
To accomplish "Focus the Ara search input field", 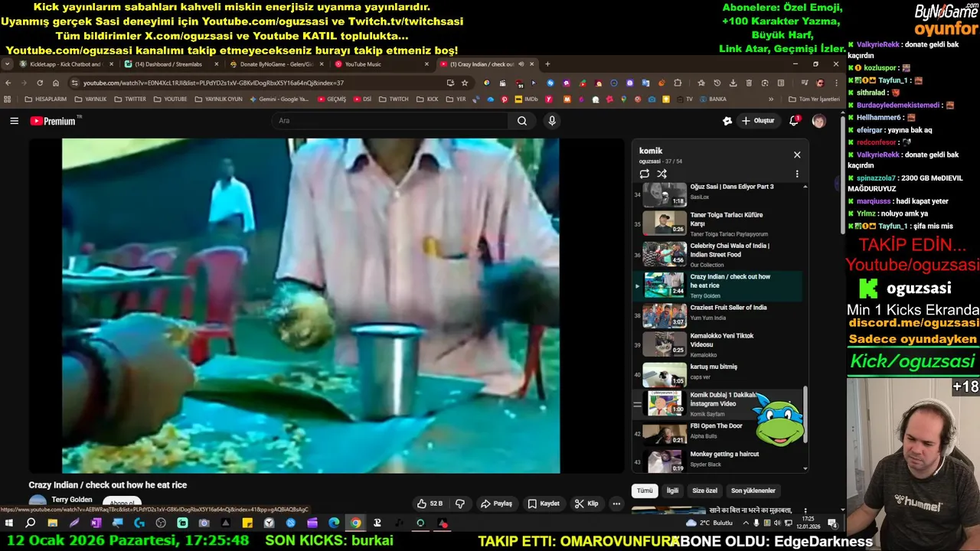I will [390, 121].
